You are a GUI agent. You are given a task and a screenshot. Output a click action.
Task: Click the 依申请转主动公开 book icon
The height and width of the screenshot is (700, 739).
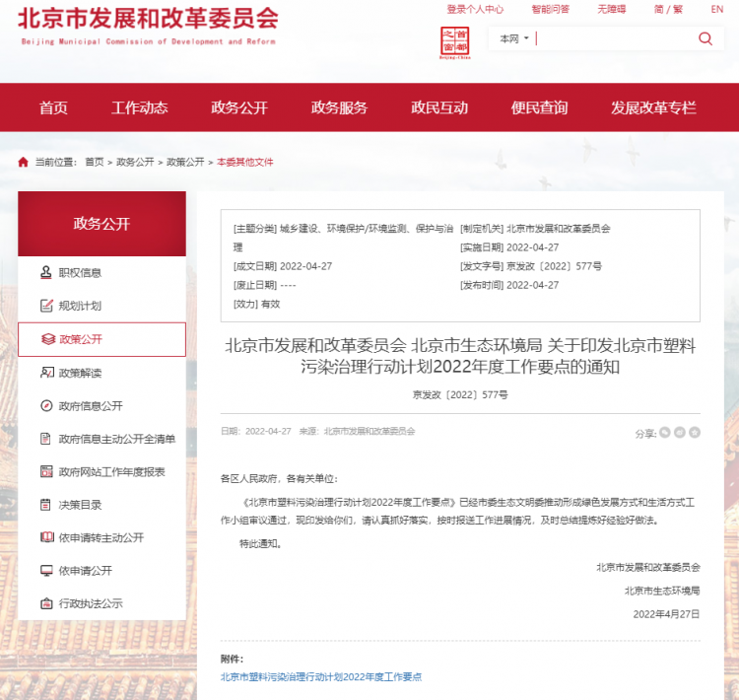pos(47,537)
